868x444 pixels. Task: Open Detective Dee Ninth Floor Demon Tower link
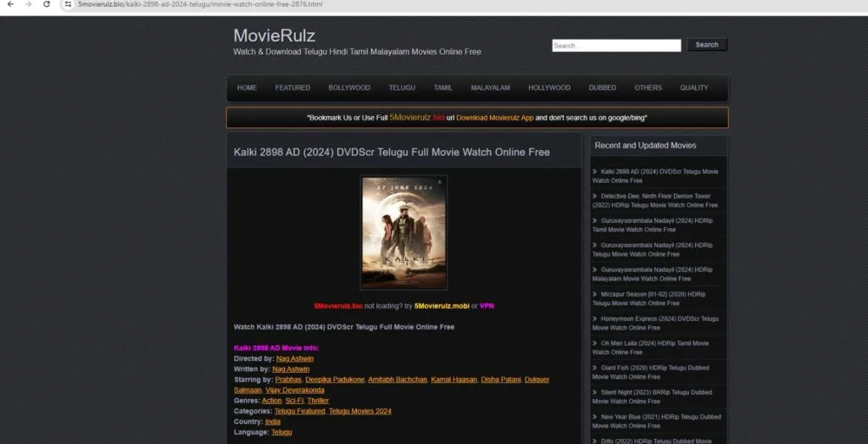click(655, 201)
